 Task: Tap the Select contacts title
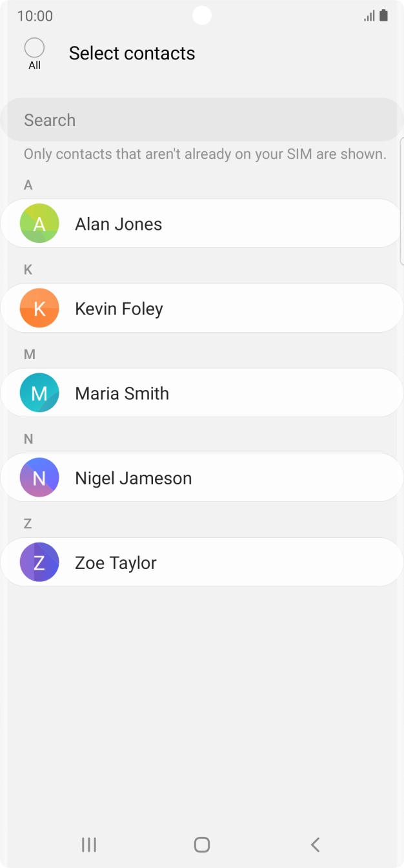click(x=132, y=53)
